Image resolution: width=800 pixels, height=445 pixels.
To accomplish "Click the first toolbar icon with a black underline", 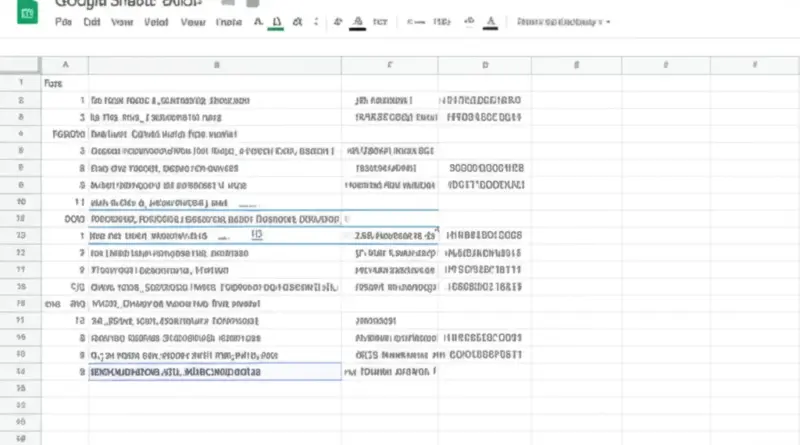I will [358, 22].
